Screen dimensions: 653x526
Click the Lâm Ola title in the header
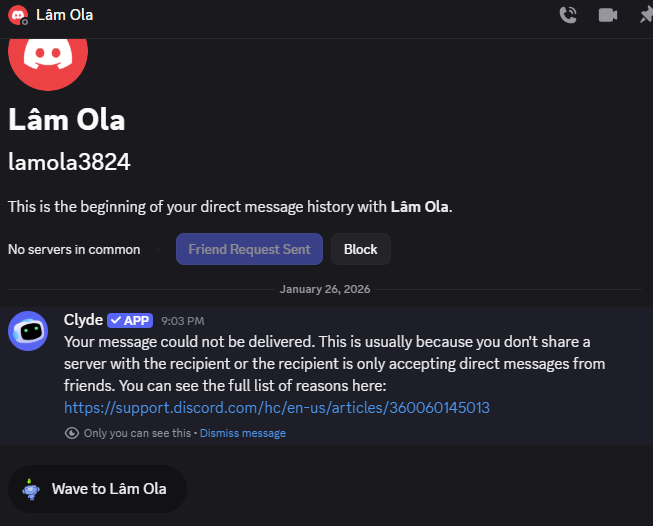[64, 15]
